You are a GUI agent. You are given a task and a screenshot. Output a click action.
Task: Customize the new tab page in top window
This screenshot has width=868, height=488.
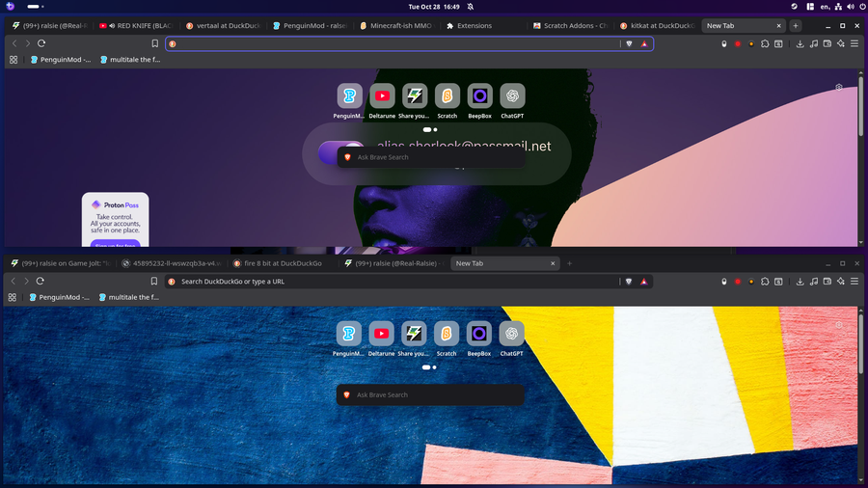(839, 88)
